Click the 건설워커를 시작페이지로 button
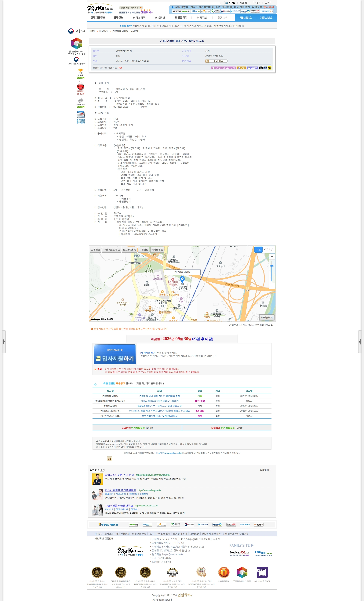Screen dimensions: 364x601 (131, 8)
